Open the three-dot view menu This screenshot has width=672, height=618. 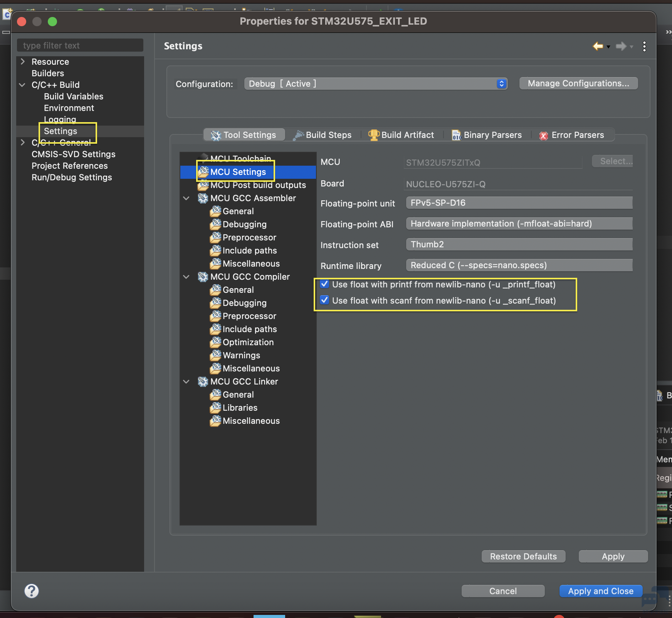tap(644, 46)
